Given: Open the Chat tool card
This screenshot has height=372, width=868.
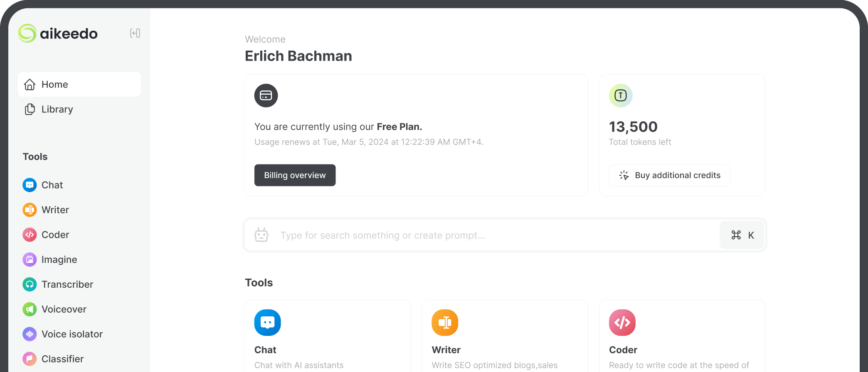Looking at the screenshot, I should pos(328,336).
